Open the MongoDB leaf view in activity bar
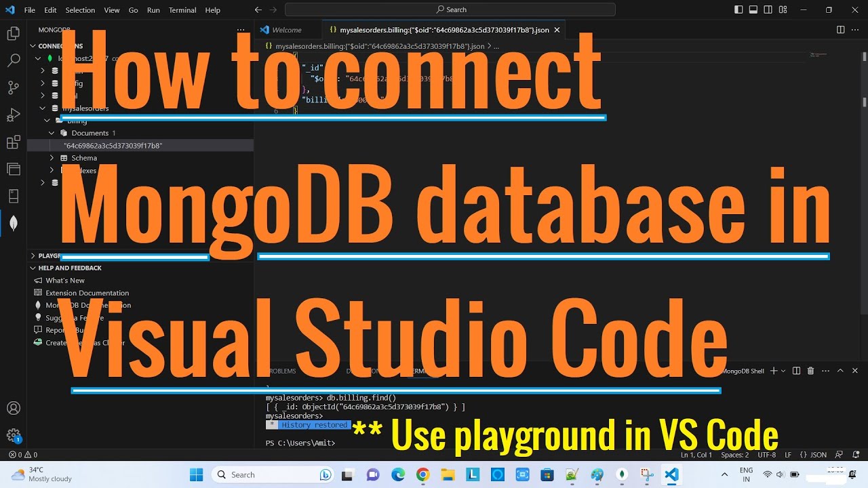Viewport: 868px width, 488px height. coord(13,223)
